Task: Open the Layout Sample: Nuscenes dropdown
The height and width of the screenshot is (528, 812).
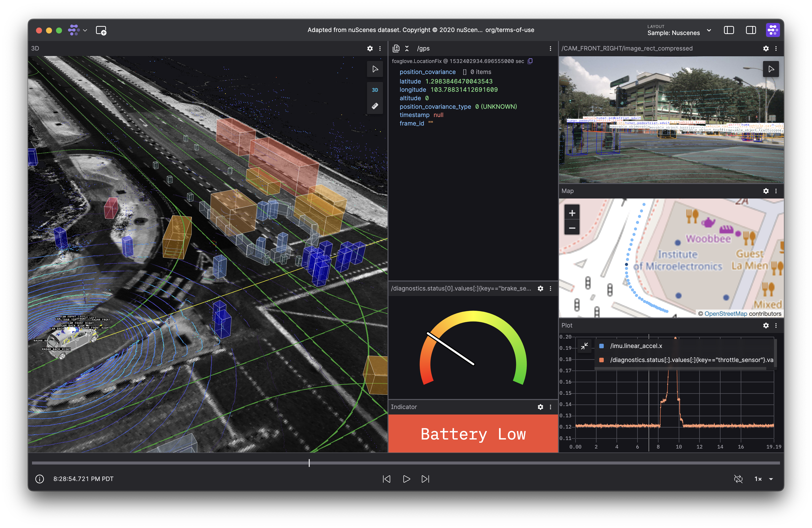Action: [x=679, y=30]
